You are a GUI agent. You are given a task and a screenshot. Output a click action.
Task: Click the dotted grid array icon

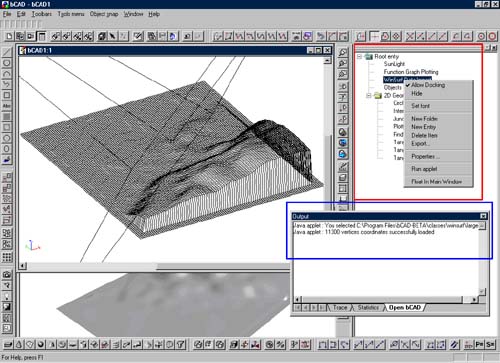point(7,257)
